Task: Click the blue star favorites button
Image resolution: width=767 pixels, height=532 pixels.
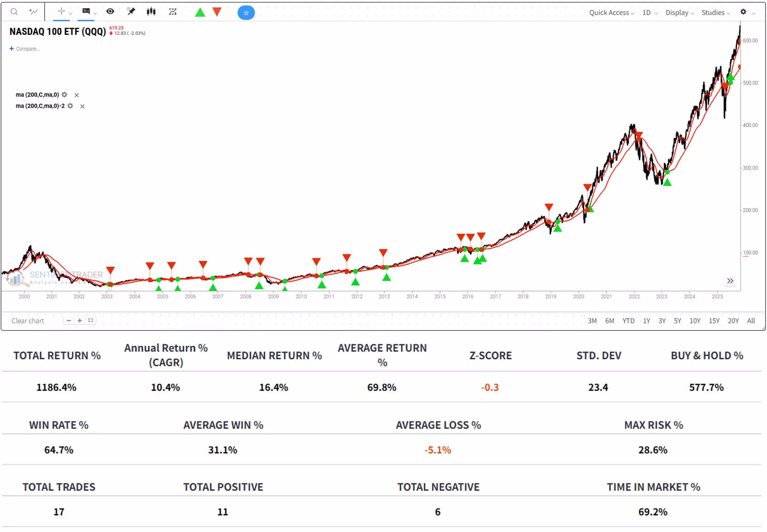Action: pyautogui.click(x=246, y=13)
